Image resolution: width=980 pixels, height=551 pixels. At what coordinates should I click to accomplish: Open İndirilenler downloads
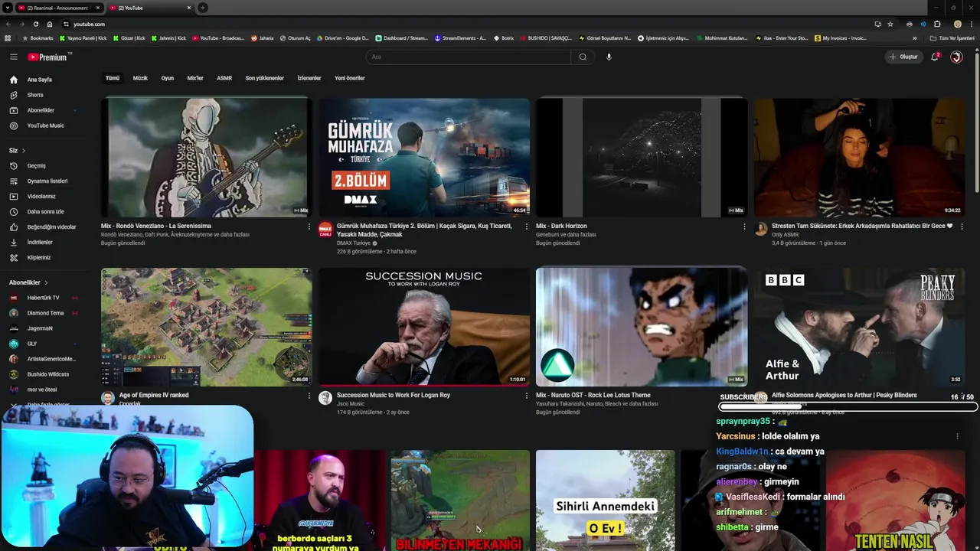42,242
